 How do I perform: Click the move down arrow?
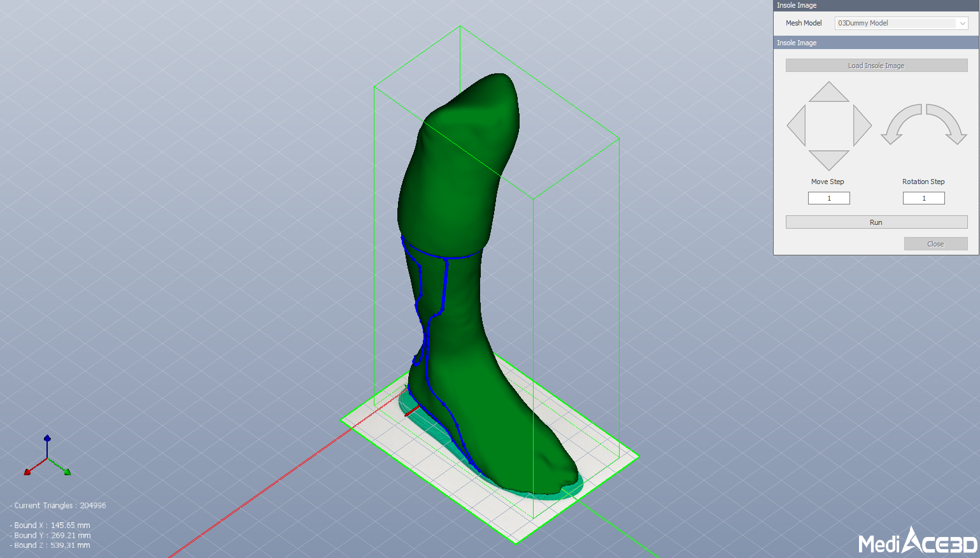(828, 159)
